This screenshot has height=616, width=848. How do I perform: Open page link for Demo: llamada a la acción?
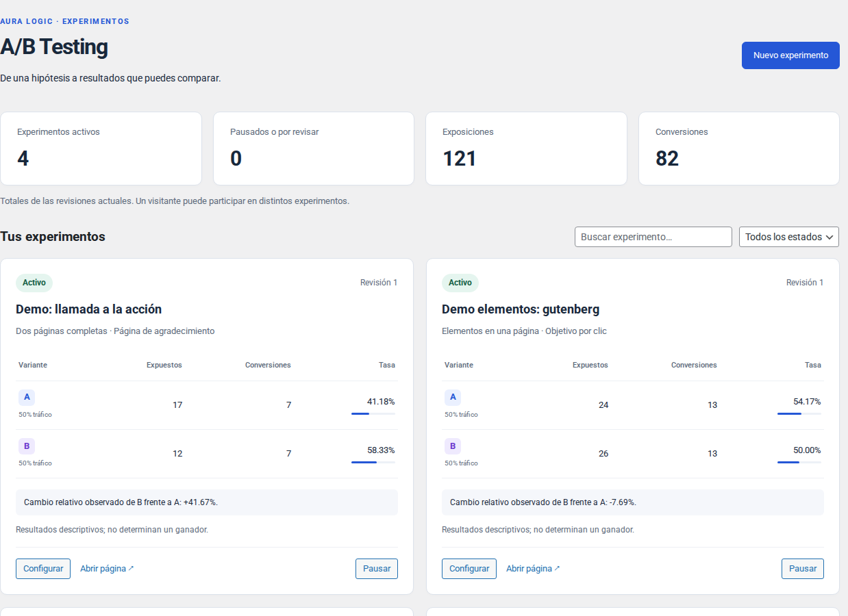pos(107,569)
